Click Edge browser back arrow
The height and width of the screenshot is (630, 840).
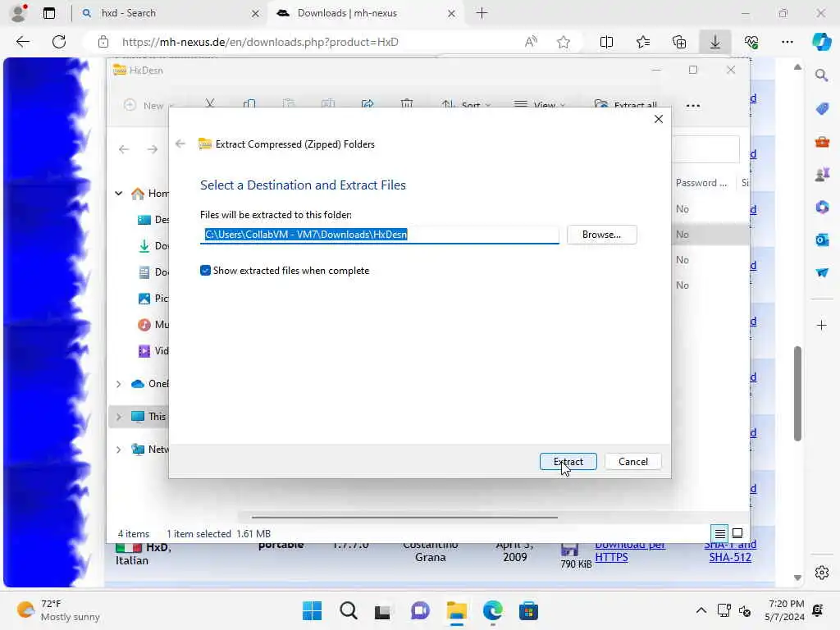coord(22,42)
